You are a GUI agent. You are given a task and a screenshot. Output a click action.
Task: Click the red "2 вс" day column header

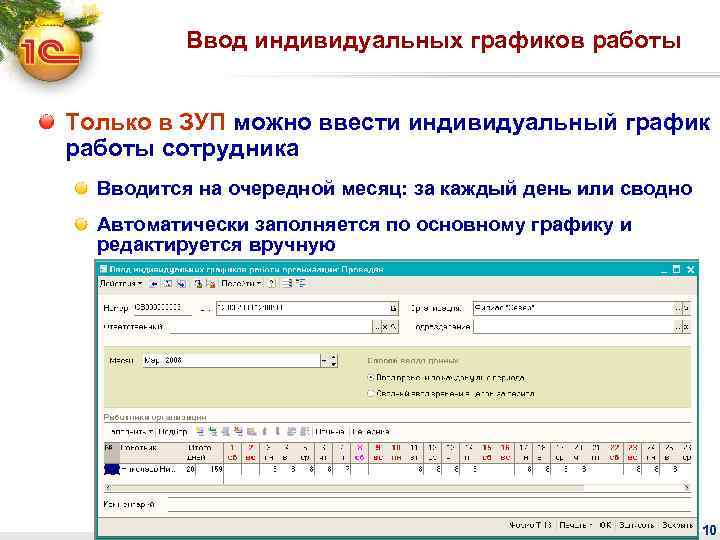251,452
